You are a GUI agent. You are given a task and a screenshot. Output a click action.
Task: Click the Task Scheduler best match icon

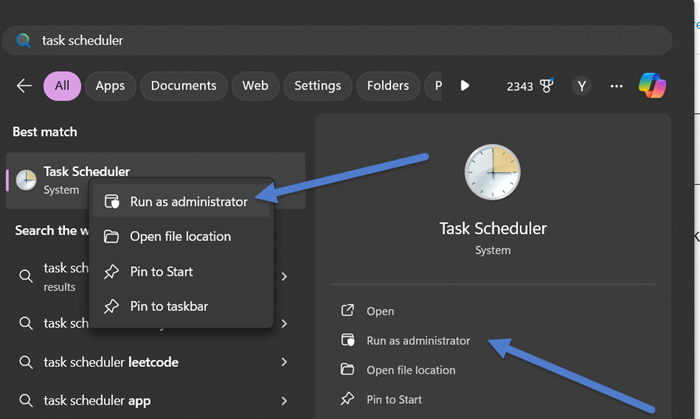(26, 180)
